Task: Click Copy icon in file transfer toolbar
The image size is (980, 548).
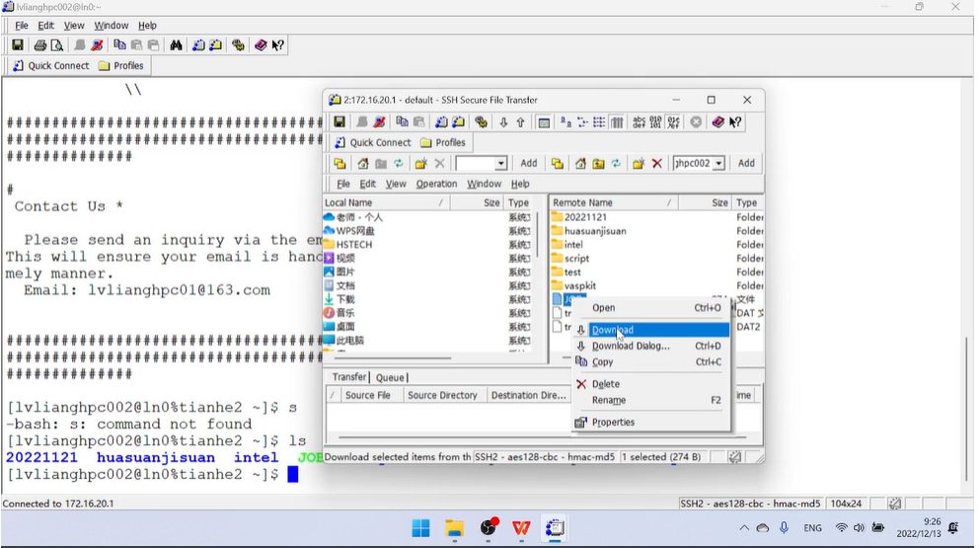Action: 402,122
